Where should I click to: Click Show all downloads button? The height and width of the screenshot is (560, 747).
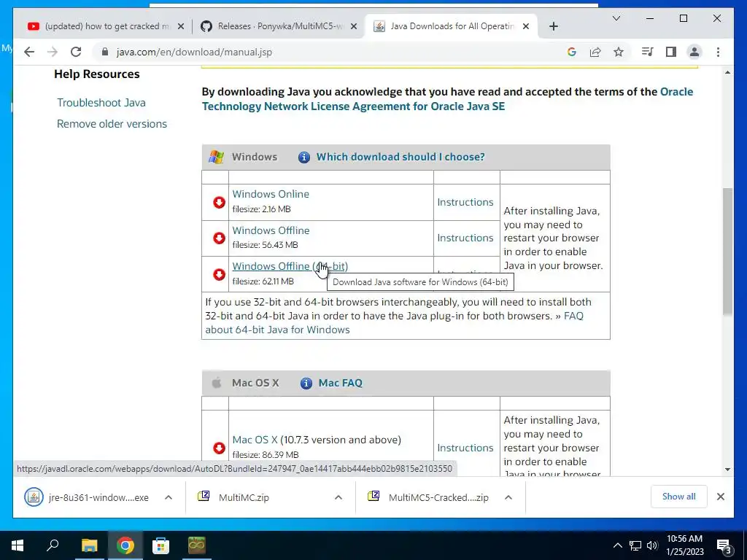click(679, 497)
